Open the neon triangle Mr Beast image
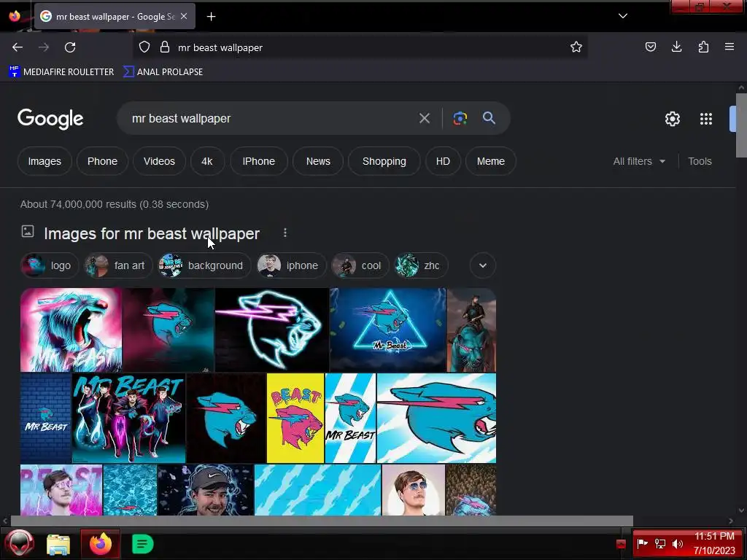 pos(388,330)
